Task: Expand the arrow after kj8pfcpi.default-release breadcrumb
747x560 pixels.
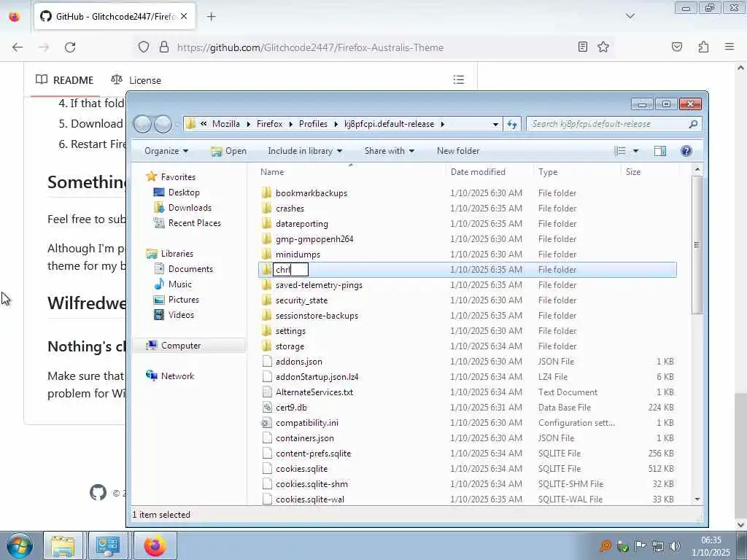Action: 443,124
